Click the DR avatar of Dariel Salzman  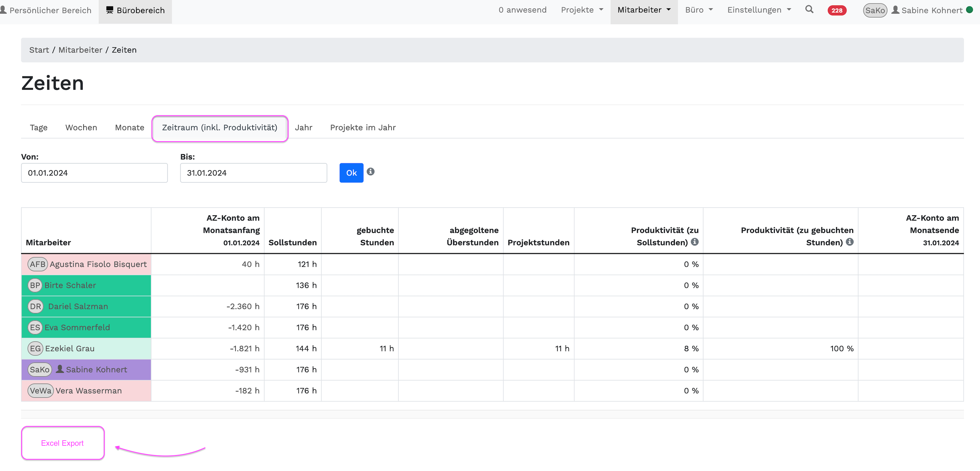click(35, 307)
